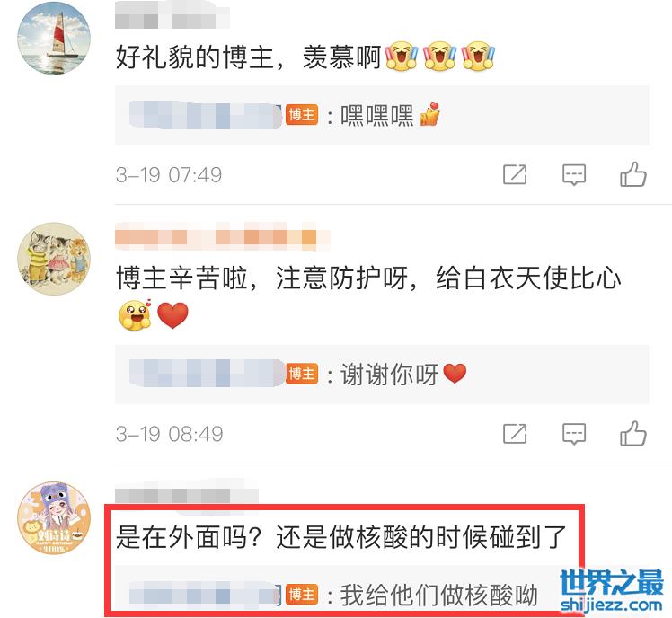Open purple-hat girl avatar profile
Screen dimensions: 672x618
point(54,517)
